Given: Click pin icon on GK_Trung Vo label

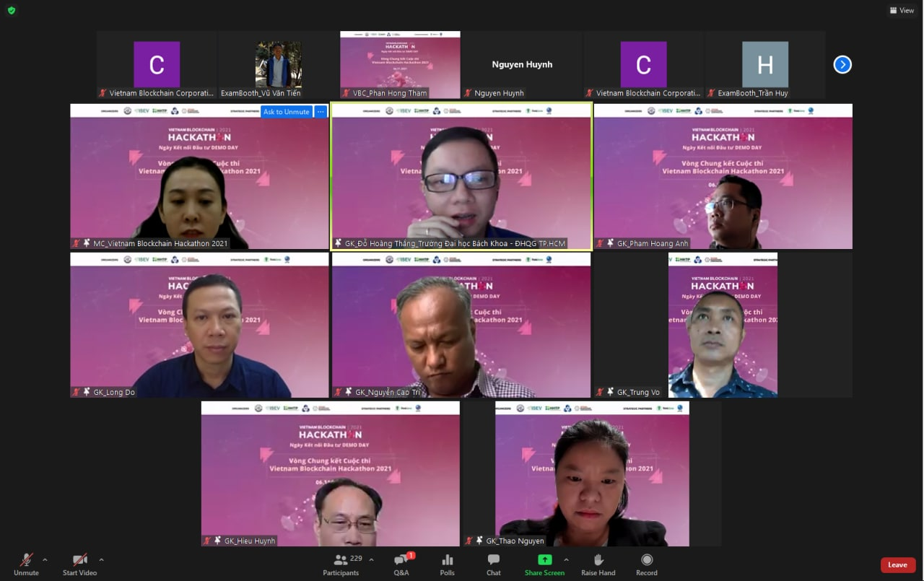Looking at the screenshot, I should (610, 393).
